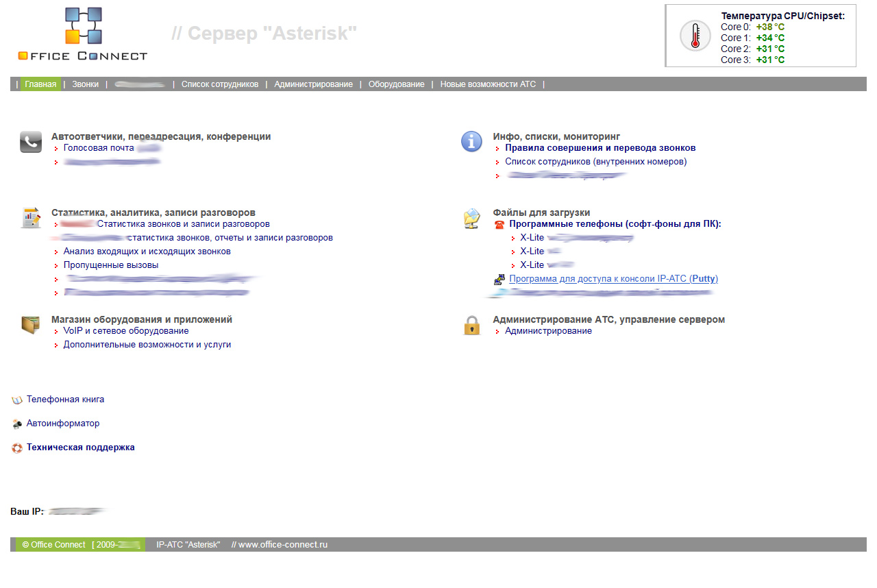
Task: Click Статистика, аналитика, записи разговоров heading
Action: (x=153, y=212)
